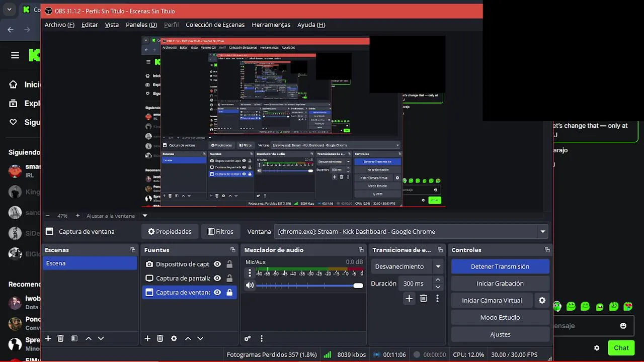Click the Propiedades button
Screen dimensions: 644x362
click(x=170, y=232)
